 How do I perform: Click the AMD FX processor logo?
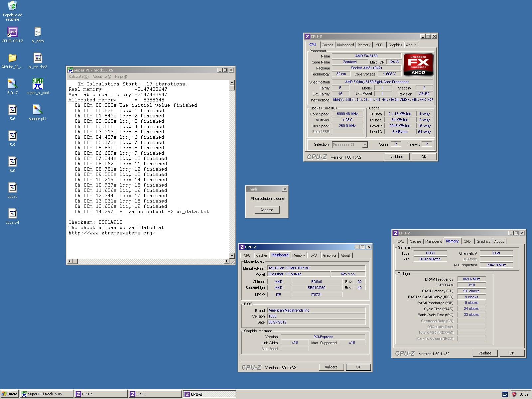[418, 65]
